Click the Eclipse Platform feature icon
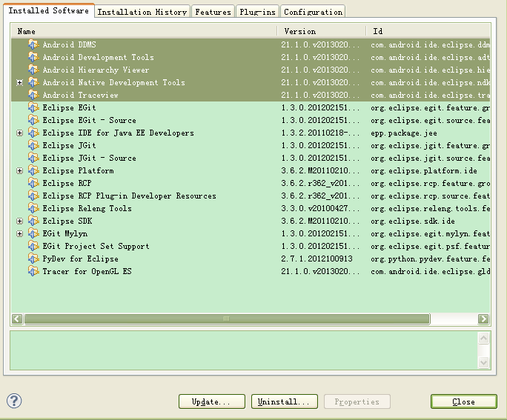The image size is (507, 420). pos(33,170)
